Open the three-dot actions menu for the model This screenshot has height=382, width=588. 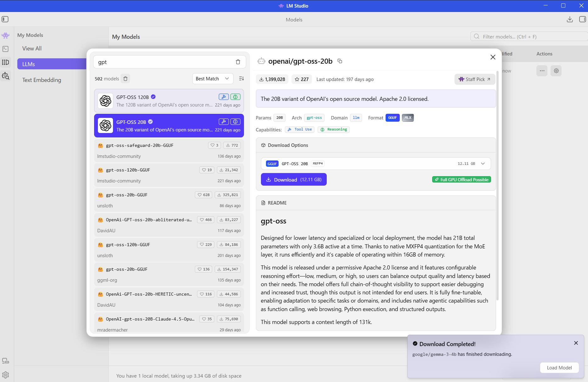(x=542, y=71)
